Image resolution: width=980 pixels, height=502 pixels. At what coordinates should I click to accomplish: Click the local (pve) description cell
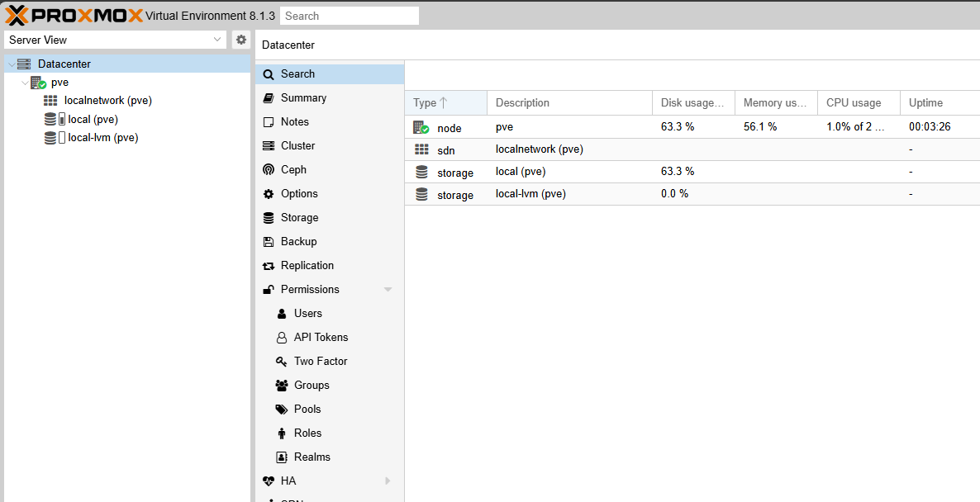pyautogui.click(x=569, y=172)
